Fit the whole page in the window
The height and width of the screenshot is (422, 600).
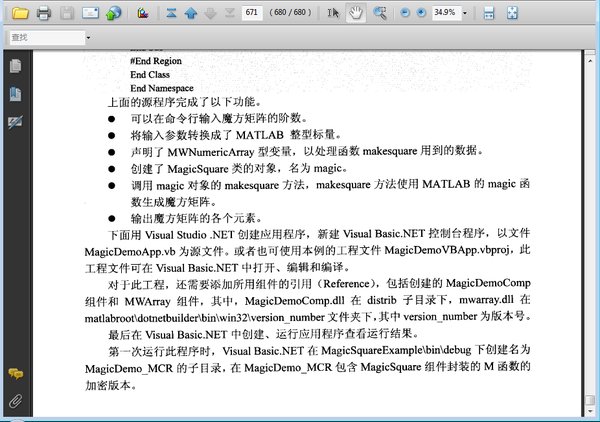(512, 13)
